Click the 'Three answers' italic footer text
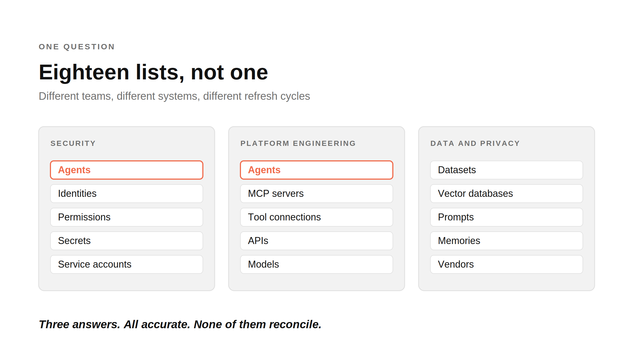 tap(180, 324)
